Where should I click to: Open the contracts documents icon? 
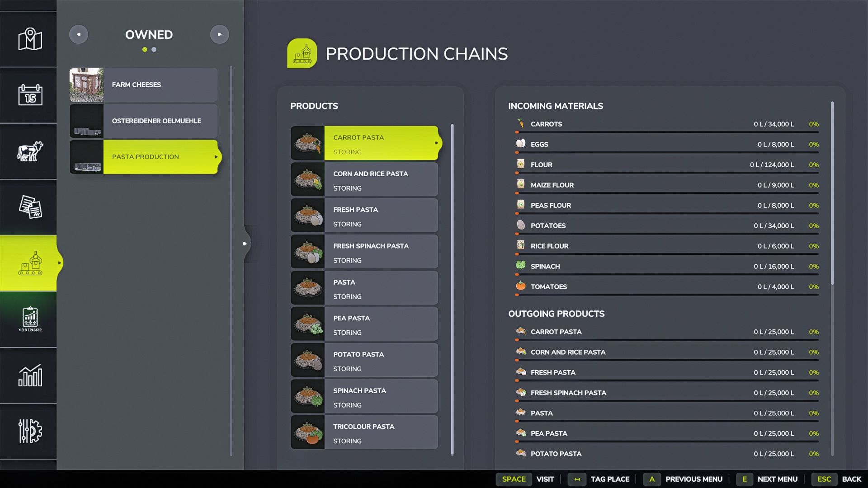tap(30, 207)
